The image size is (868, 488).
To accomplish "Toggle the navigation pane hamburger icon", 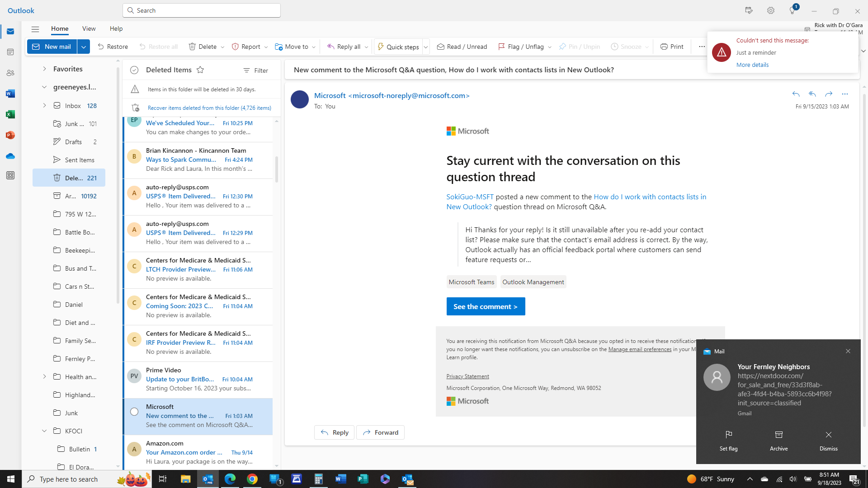I will (x=35, y=29).
